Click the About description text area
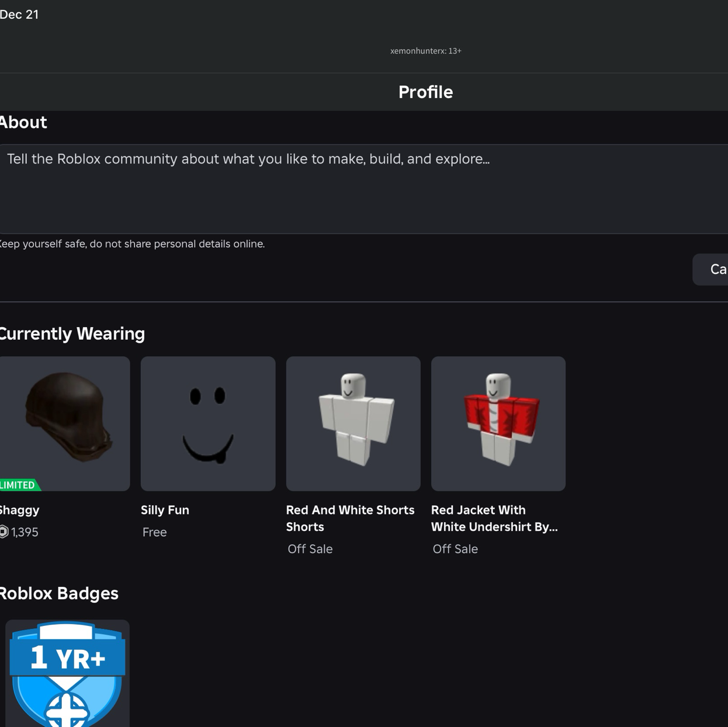Viewport: 728px width, 727px height. [362, 189]
